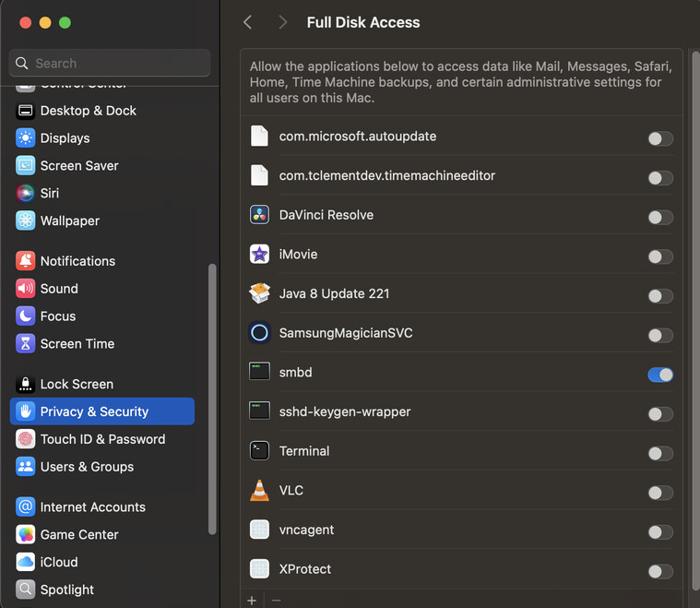700x608 pixels.
Task: Go back using the left chevron
Action: [247, 22]
